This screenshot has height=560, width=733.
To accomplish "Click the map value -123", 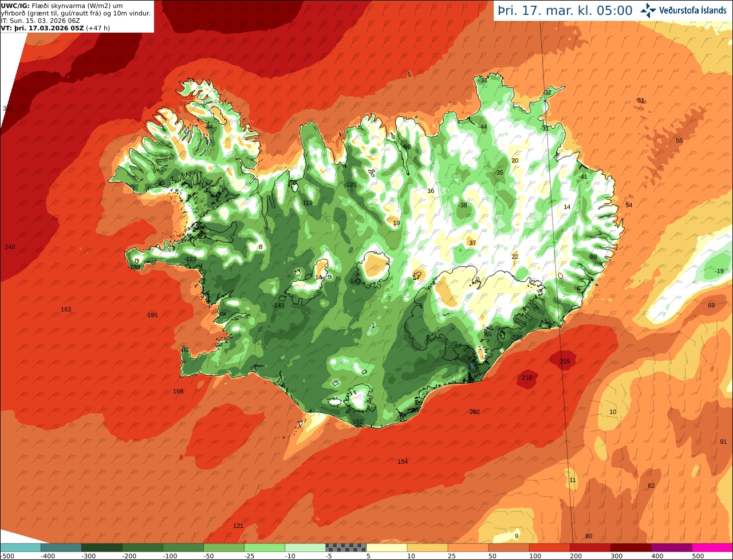I will point(190,259).
